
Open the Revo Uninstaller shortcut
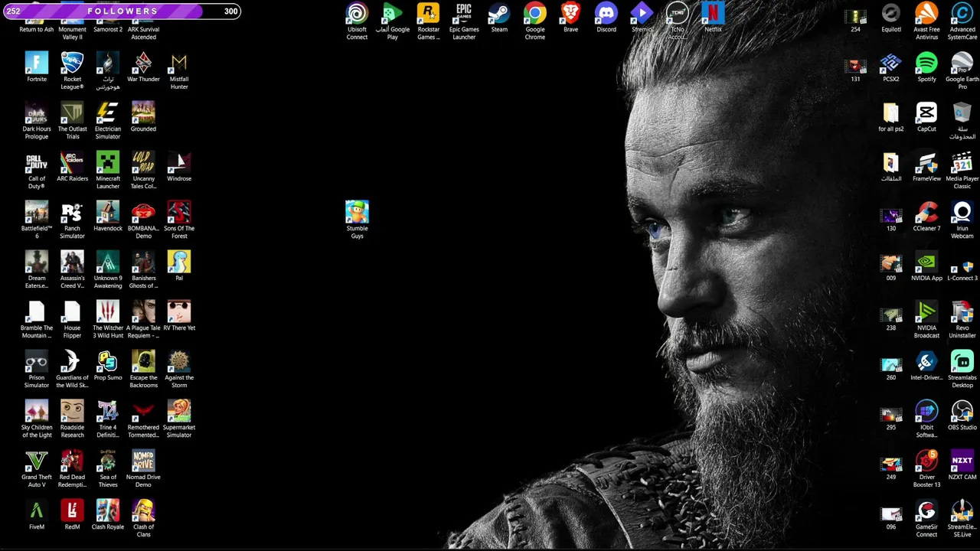pos(962,311)
